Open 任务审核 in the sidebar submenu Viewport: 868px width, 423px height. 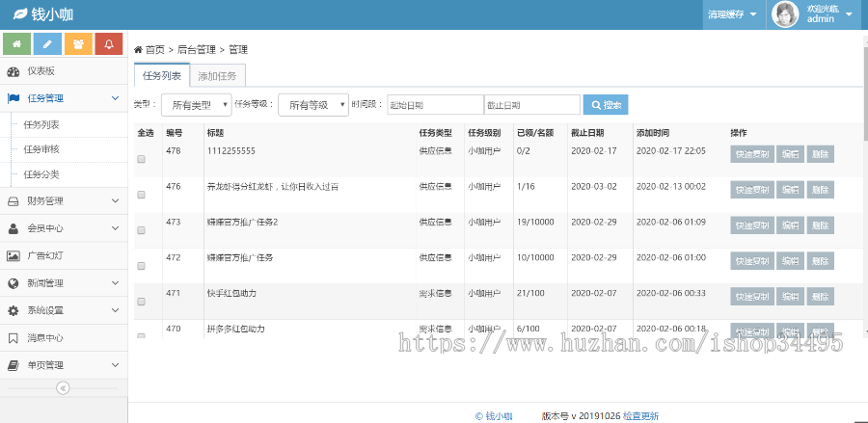click(x=41, y=149)
